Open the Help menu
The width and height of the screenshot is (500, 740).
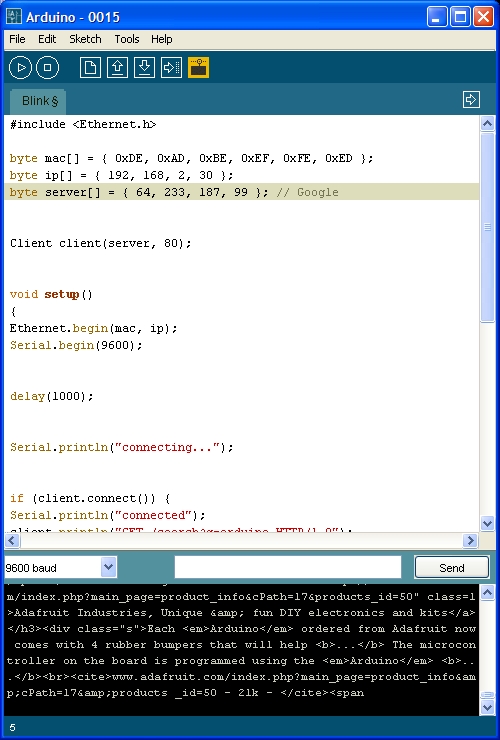(x=161, y=39)
